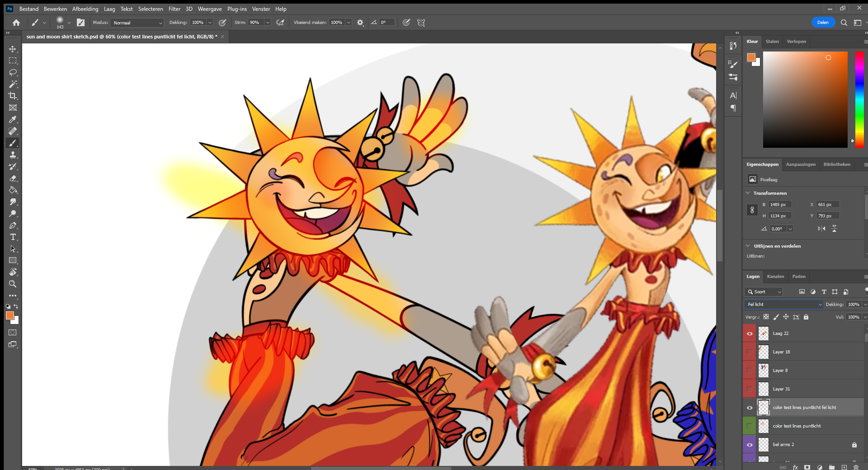868x470 pixels.
Task: Select the Move tool
Action: pos(13,49)
